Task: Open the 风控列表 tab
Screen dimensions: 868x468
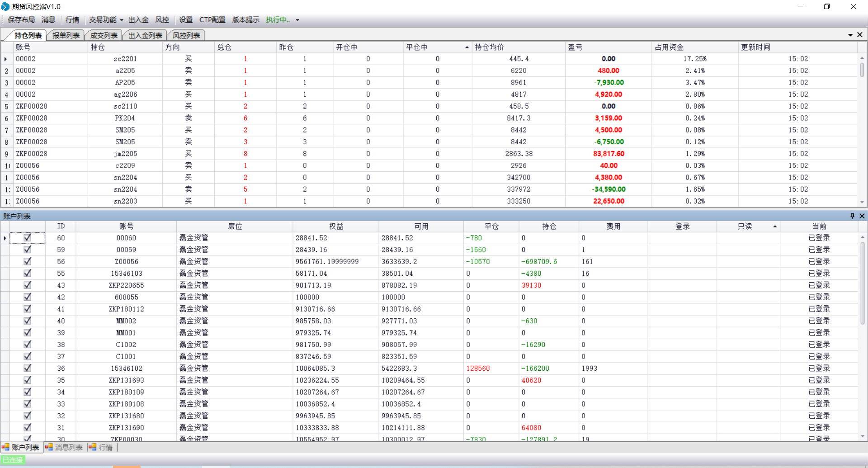Action: 186,35
